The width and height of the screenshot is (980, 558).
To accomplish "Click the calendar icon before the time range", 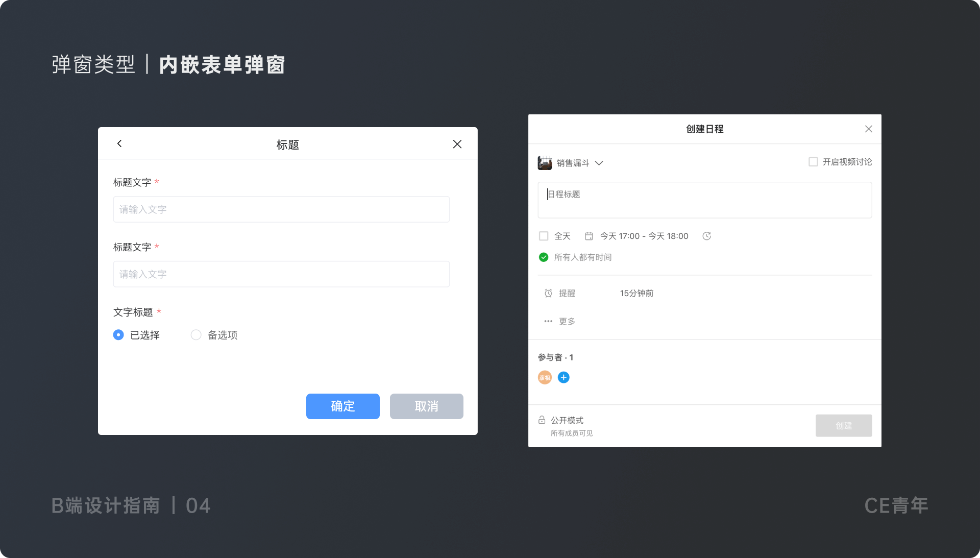I will coord(589,236).
